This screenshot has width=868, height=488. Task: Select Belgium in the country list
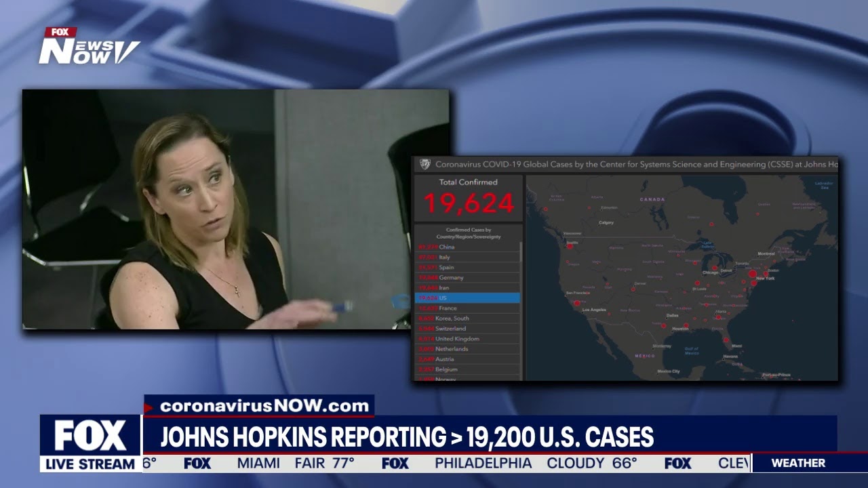pyautogui.click(x=467, y=369)
